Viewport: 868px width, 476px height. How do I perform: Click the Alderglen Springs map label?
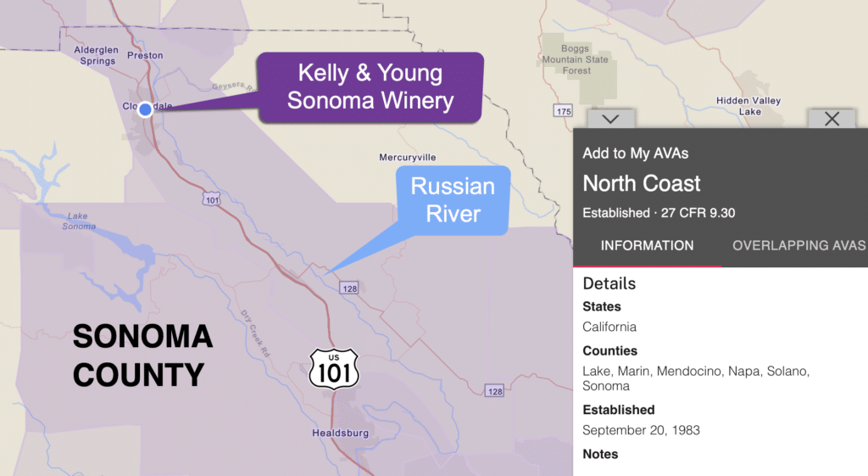[x=97, y=56]
